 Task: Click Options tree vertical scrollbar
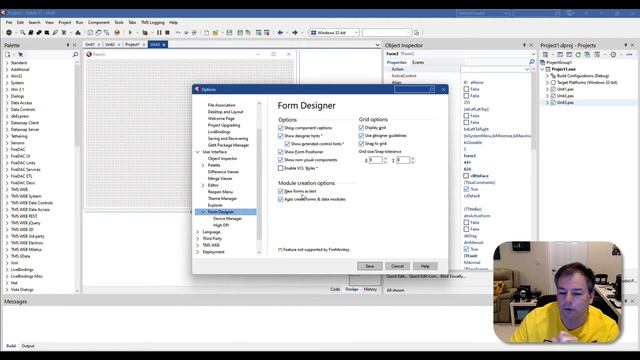click(x=259, y=178)
